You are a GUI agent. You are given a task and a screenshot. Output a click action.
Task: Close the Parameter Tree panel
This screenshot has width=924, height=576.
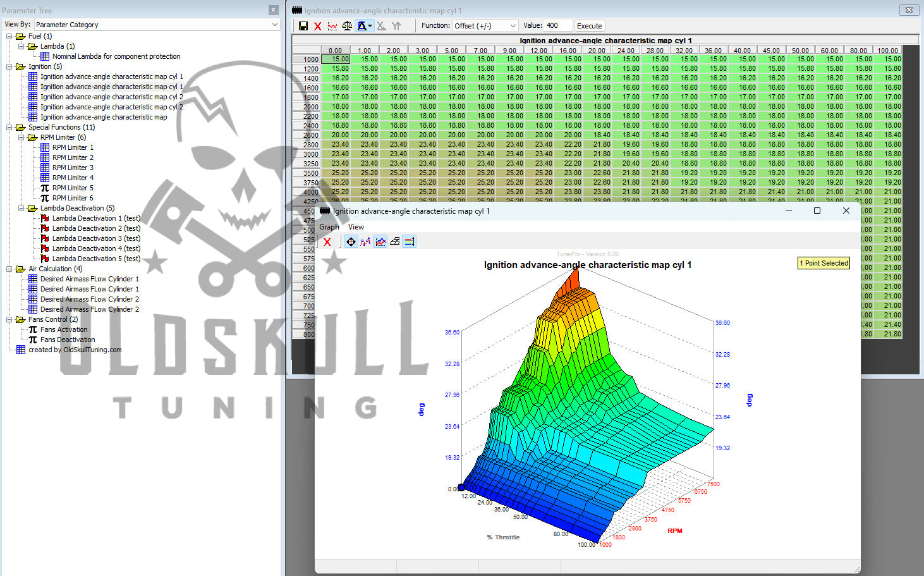coord(274,10)
